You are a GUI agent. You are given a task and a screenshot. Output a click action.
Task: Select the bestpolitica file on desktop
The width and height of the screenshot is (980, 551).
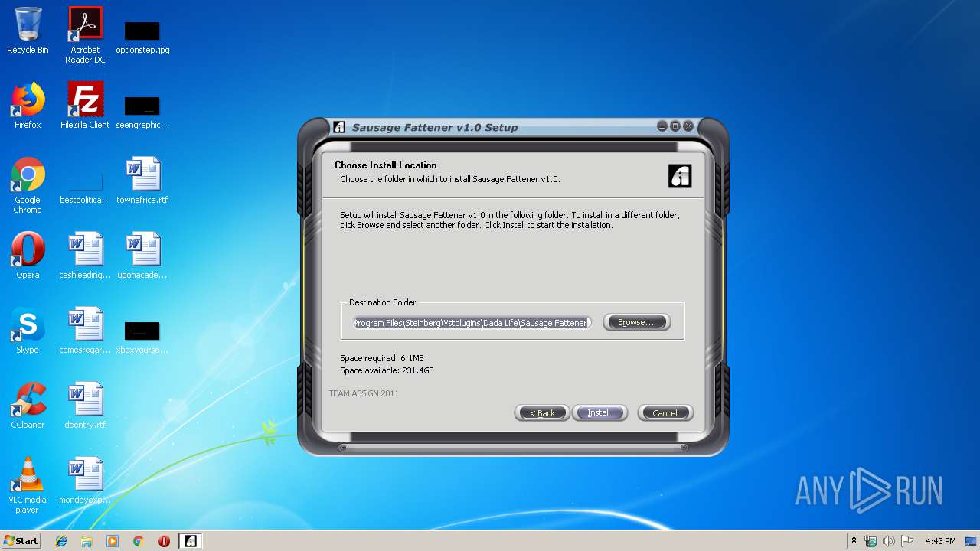click(x=85, y=187)
